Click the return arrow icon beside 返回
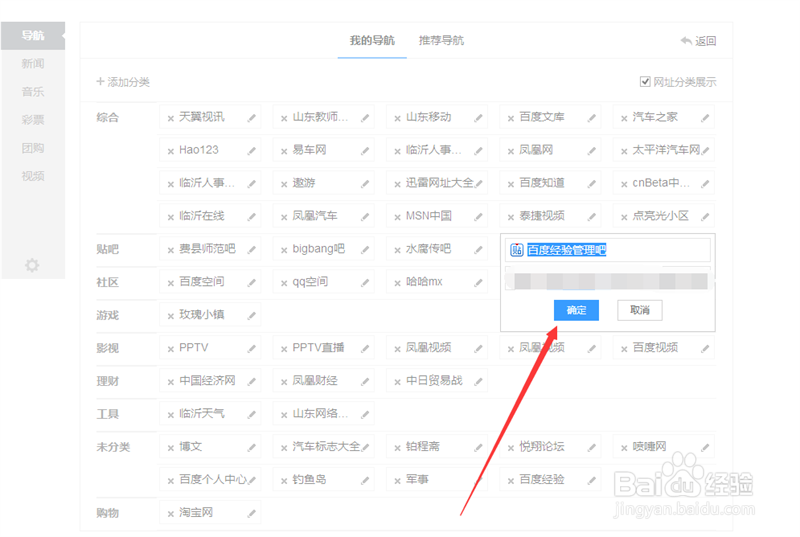Image resolution: width=800 pixels, height=537 pixels. pyautogui.click(x=686, y=41)
